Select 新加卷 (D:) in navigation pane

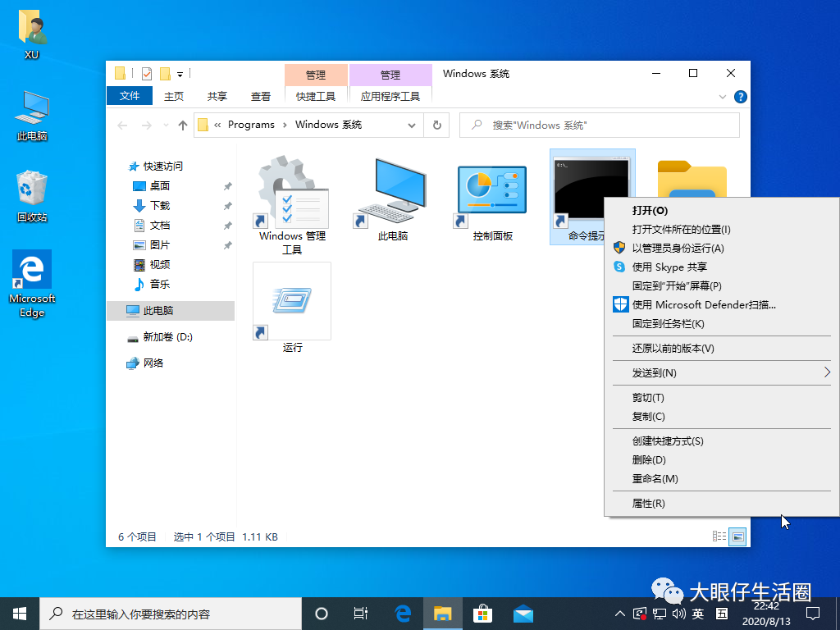click(x=167, y=337)
